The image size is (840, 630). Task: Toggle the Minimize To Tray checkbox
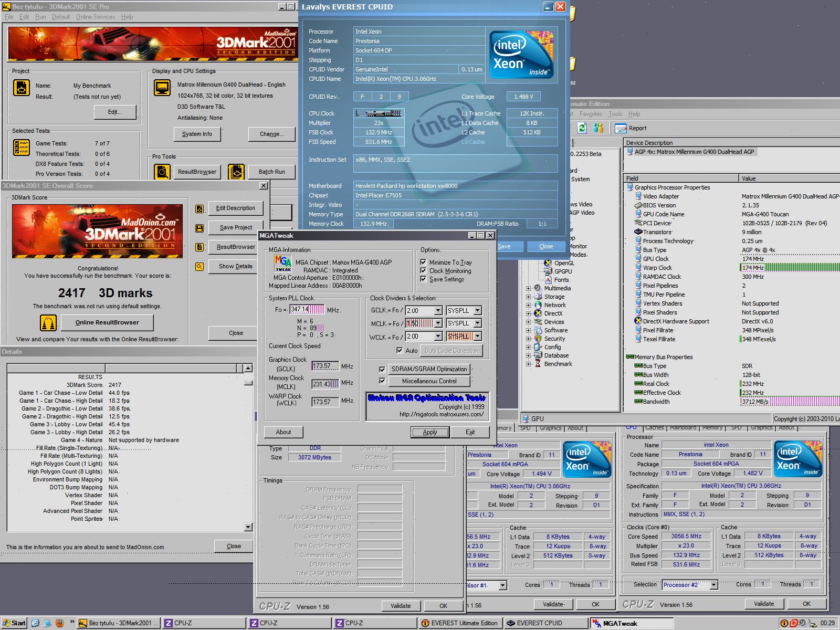(x=423, y=262)
